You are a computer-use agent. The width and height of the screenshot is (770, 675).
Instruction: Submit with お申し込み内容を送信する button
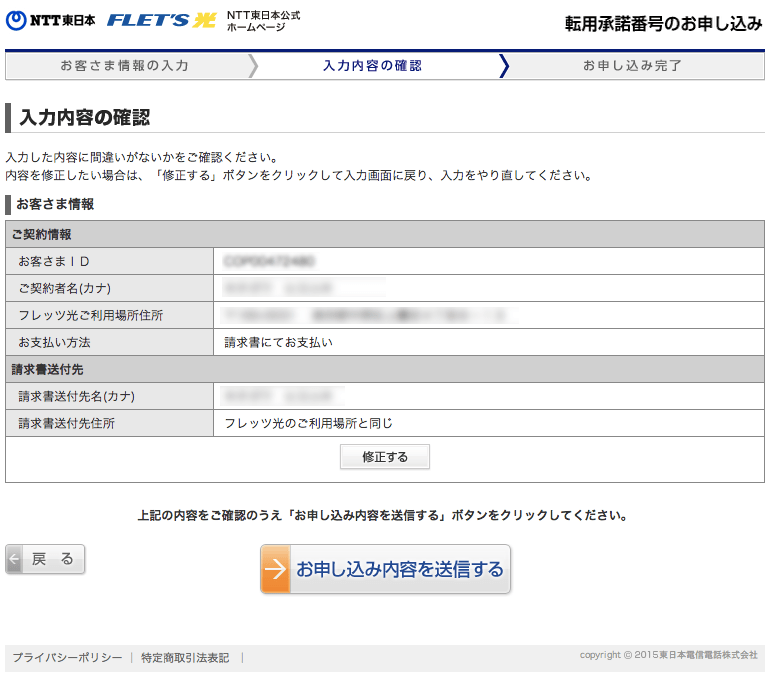click(385, 569)
